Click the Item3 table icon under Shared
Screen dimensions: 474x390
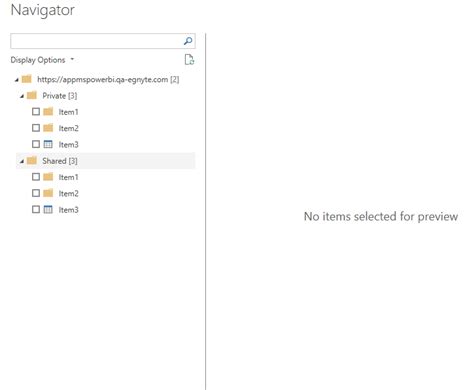click(48, 210)
